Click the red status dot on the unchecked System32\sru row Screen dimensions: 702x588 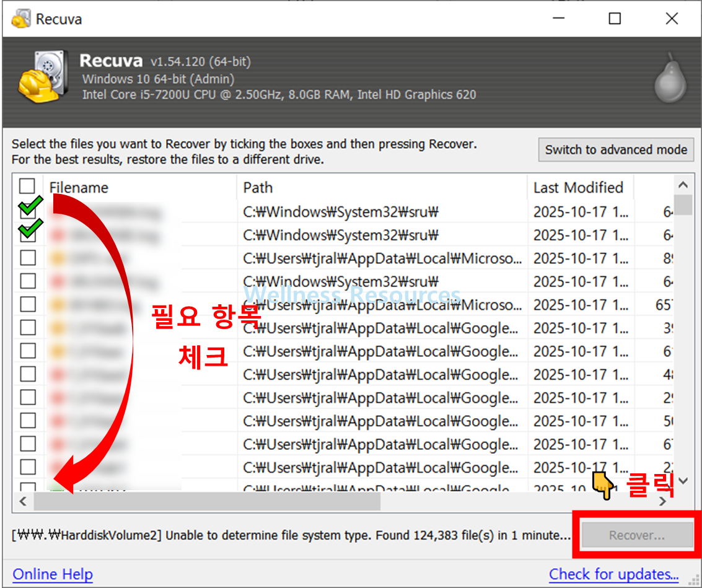click(x=58, y=282)
